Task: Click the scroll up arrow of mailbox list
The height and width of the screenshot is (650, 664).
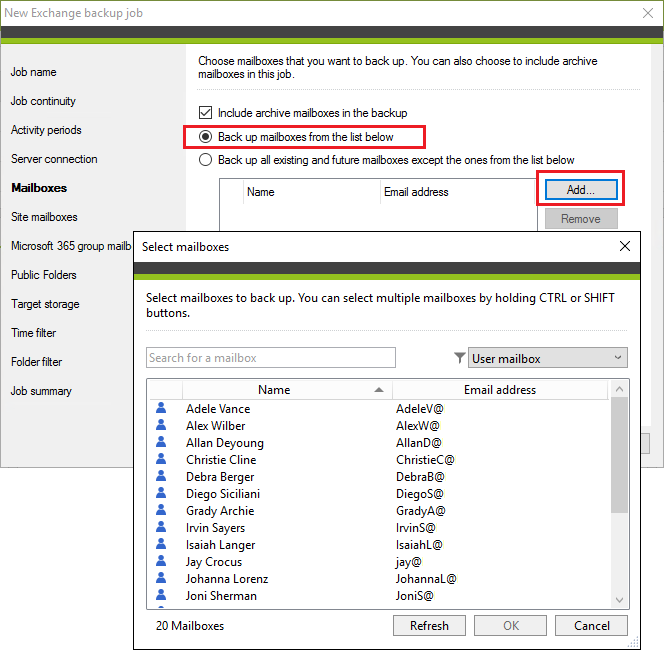Action: pos(619,389)
